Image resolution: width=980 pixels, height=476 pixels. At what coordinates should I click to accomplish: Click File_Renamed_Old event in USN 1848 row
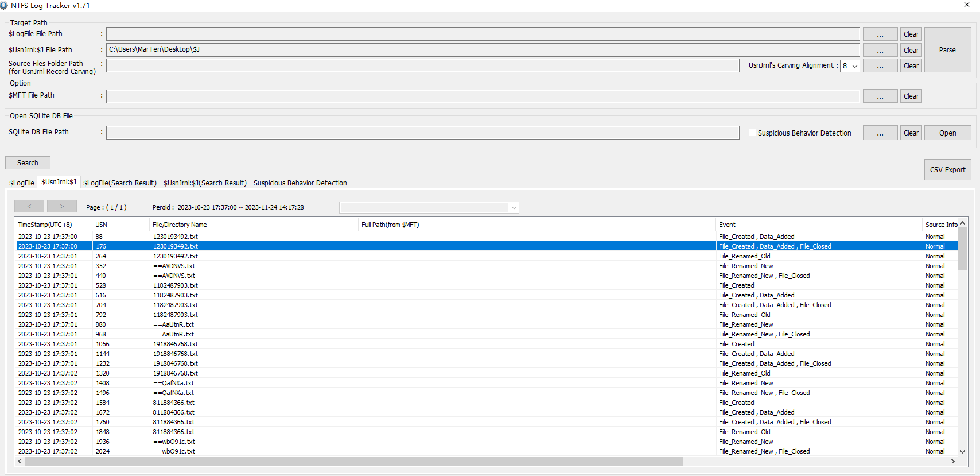click(x=744, y=432)
